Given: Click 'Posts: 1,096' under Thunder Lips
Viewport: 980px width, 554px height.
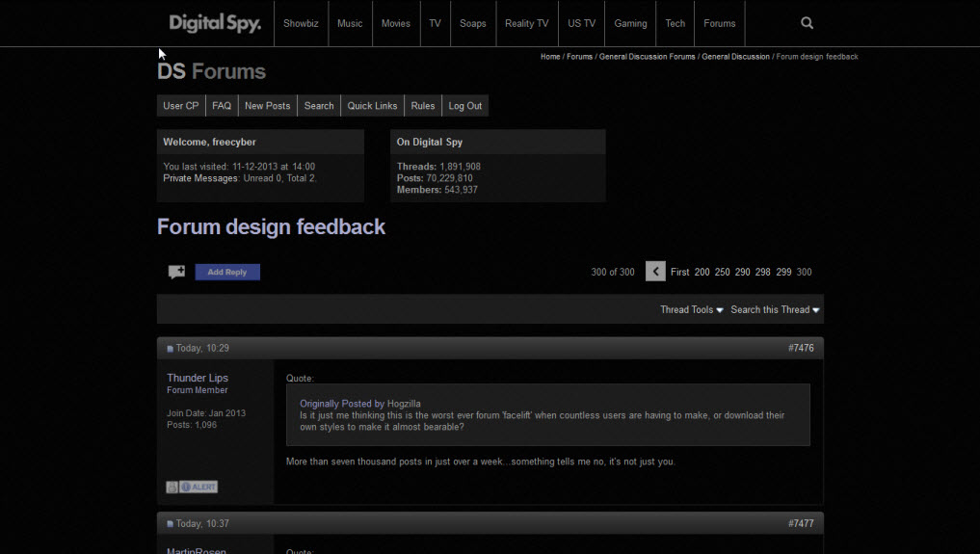Looking at the screenshot, I should 192,425.
